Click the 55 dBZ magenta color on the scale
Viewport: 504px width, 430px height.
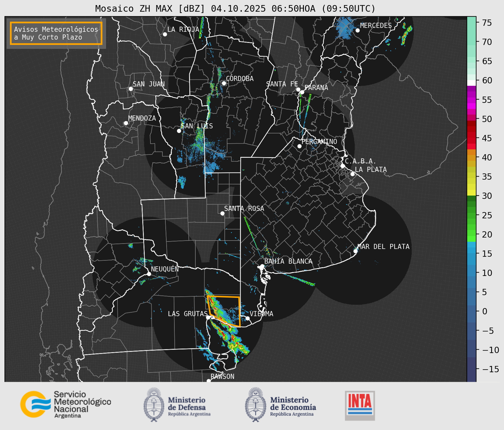tap(471, 100)
